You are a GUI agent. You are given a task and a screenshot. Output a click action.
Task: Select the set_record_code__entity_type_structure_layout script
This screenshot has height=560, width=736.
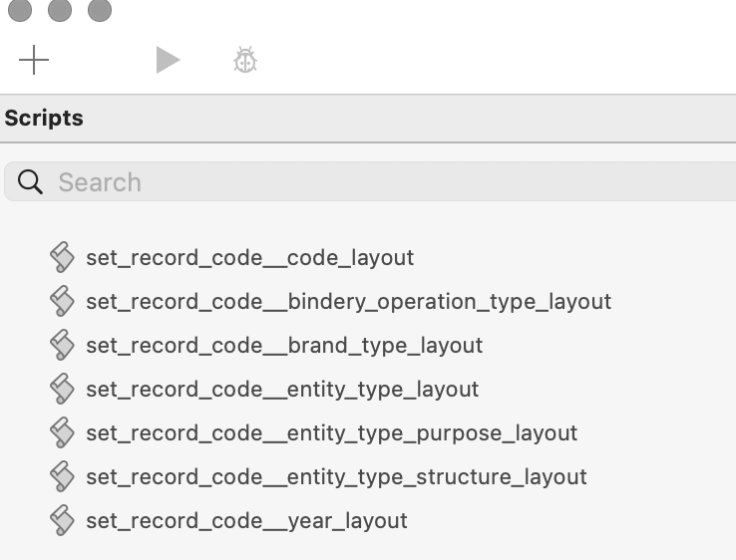[x=336, y=477]
